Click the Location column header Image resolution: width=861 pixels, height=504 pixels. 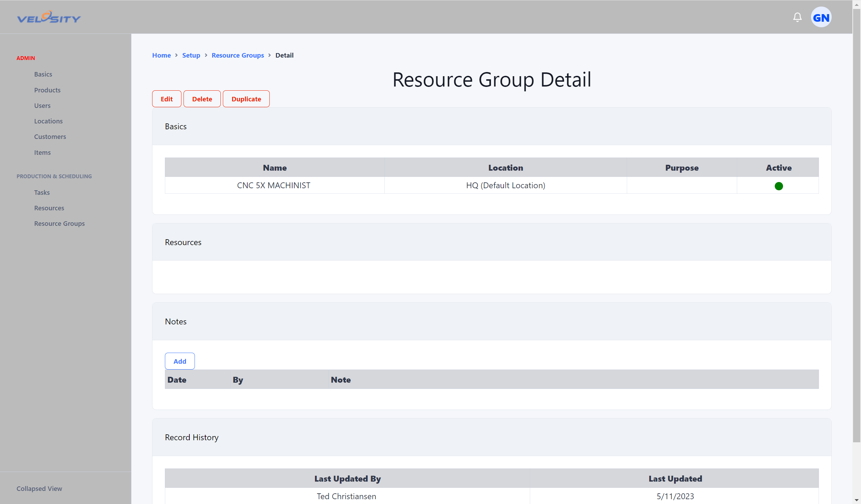coord(505,168)
